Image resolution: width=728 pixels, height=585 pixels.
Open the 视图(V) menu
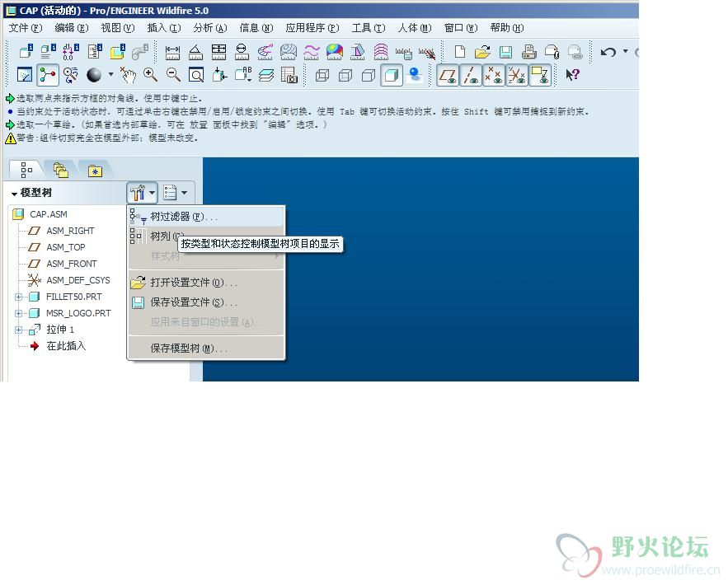coord(118,28)
